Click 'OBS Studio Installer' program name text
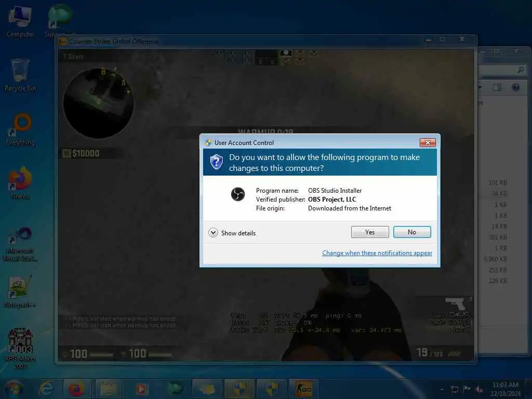 pyautogui.click(x=335, y=191)
